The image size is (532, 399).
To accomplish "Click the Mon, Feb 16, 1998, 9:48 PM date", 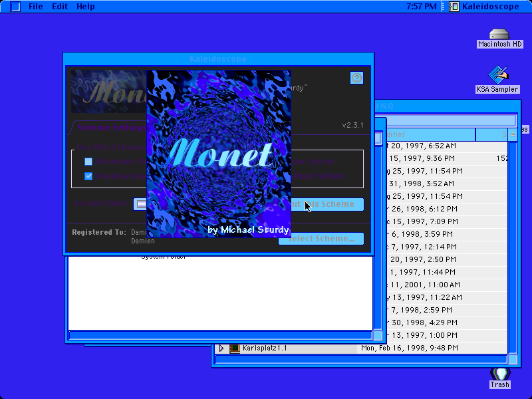I will click(410, 348).
